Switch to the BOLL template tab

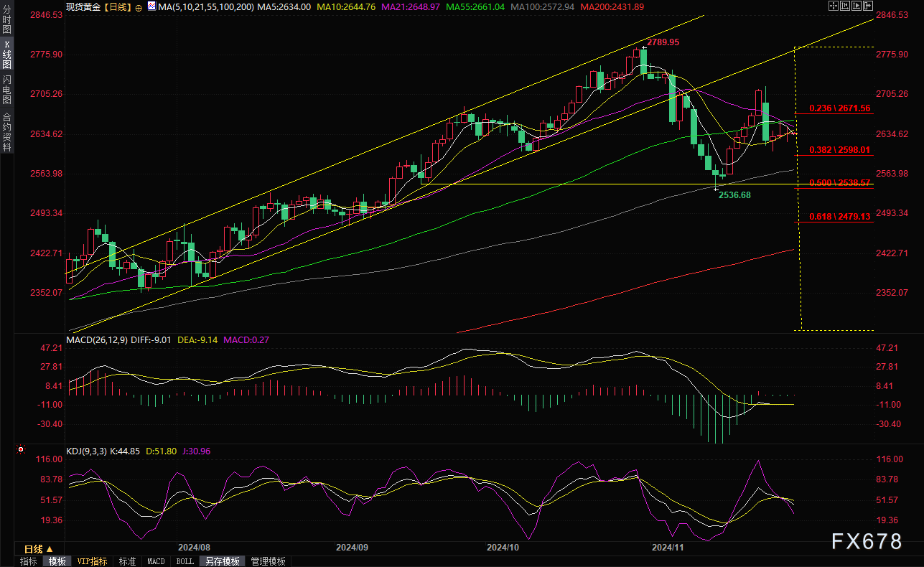click(185, 561)
